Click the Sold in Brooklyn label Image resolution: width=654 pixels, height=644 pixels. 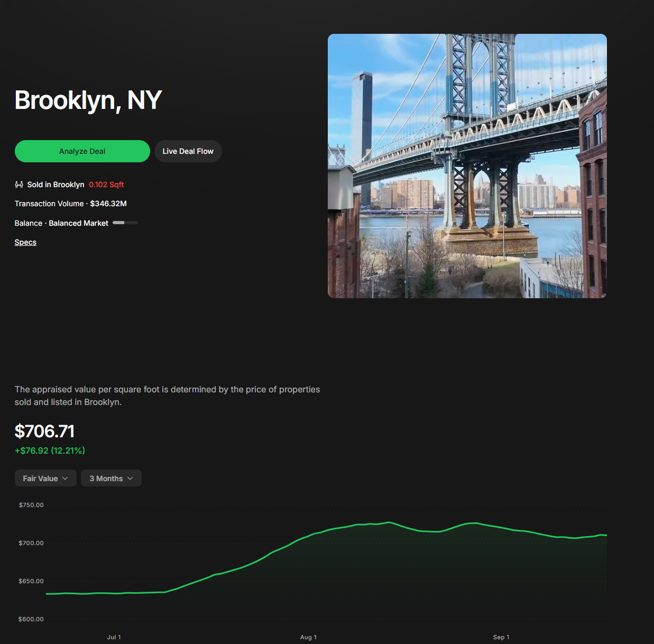pos(56,185)
